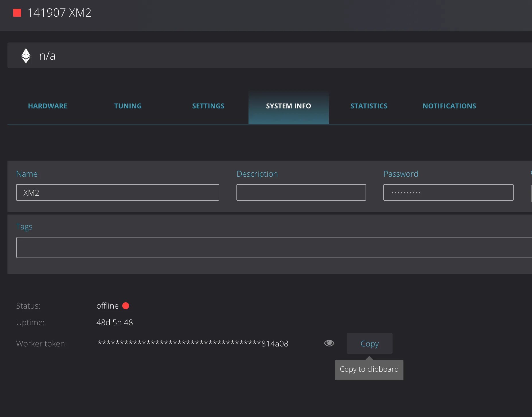
Task: Click the n/a coin value
Action: coord(47,56)
